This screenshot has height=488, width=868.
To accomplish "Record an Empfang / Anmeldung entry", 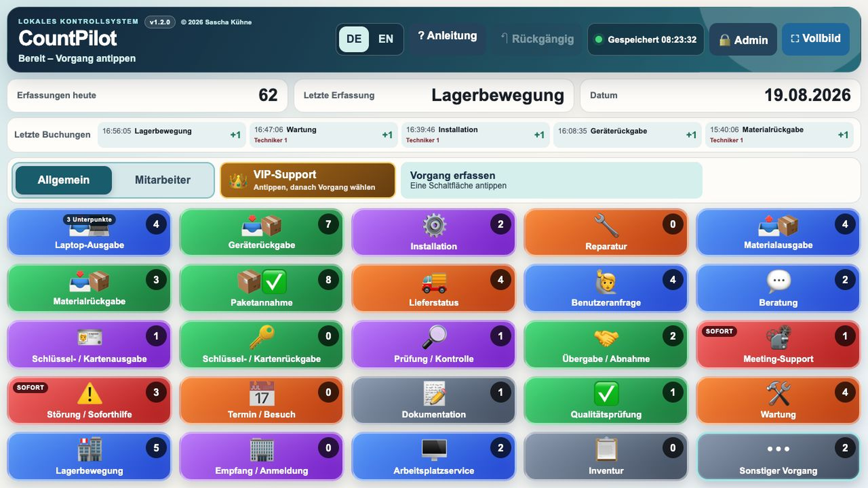I will coord(261,456).
